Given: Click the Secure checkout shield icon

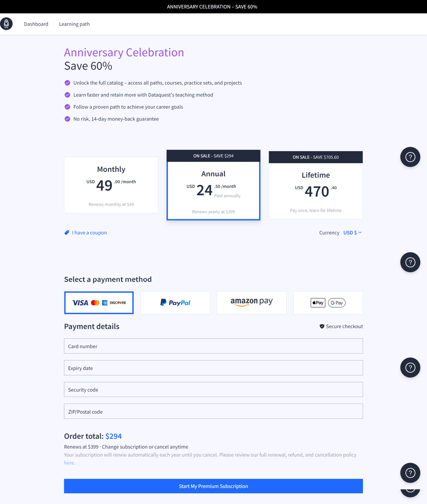Looking at the screenshot, I should point(322,326).
